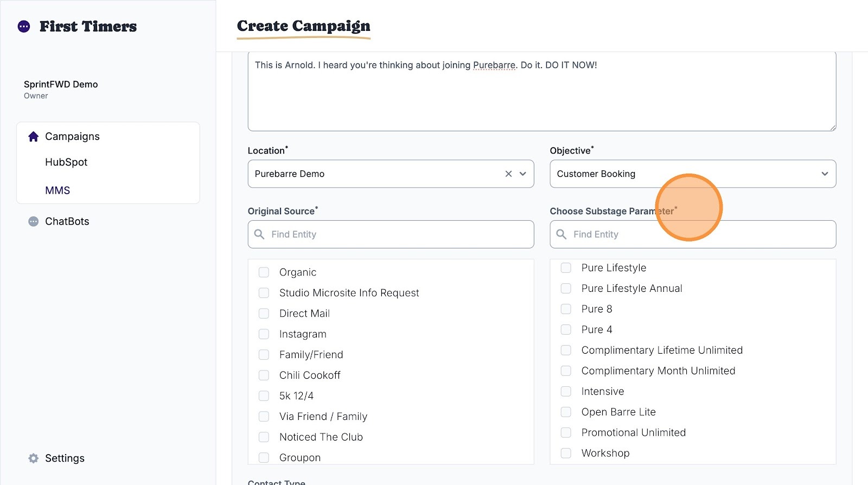Click the First Timers logo icon
The width and height of the screenshot is (868, 485).
click(x=24, y=27)
